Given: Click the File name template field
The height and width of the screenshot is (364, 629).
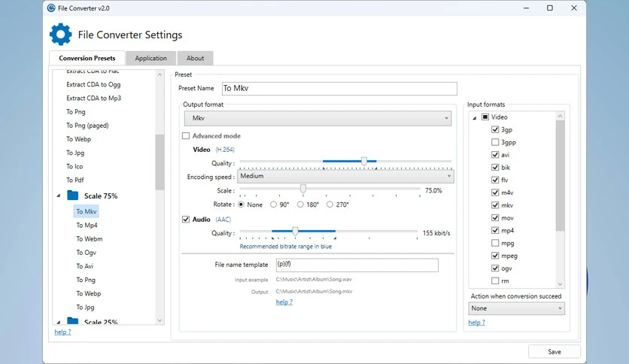Looking at the screenshot, I should point(357,265).
